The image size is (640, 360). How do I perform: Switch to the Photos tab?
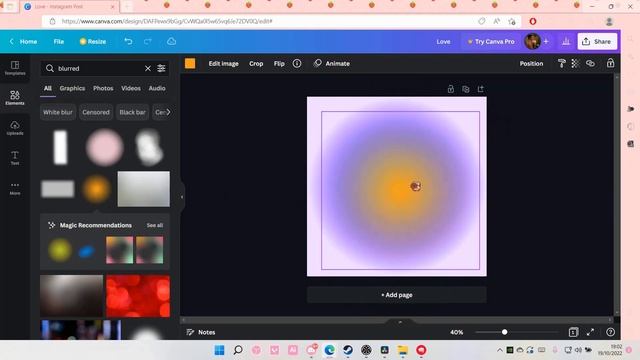pos(103,88)
